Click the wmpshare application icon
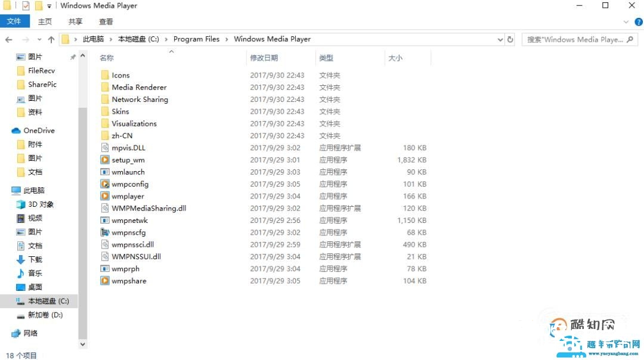This screenshot has height=360, width=644. (x=105, y=281)
